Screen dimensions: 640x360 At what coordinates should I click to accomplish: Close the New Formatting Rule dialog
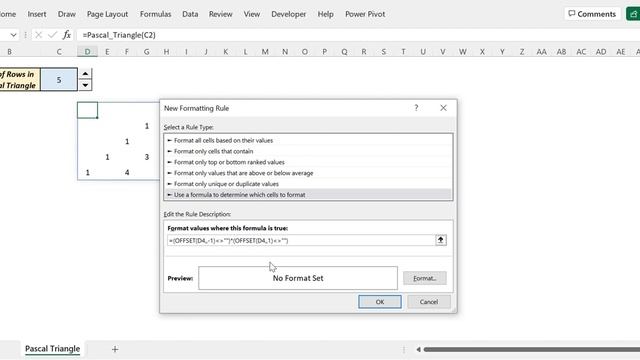pyautogui.click(x=443, y=108)
